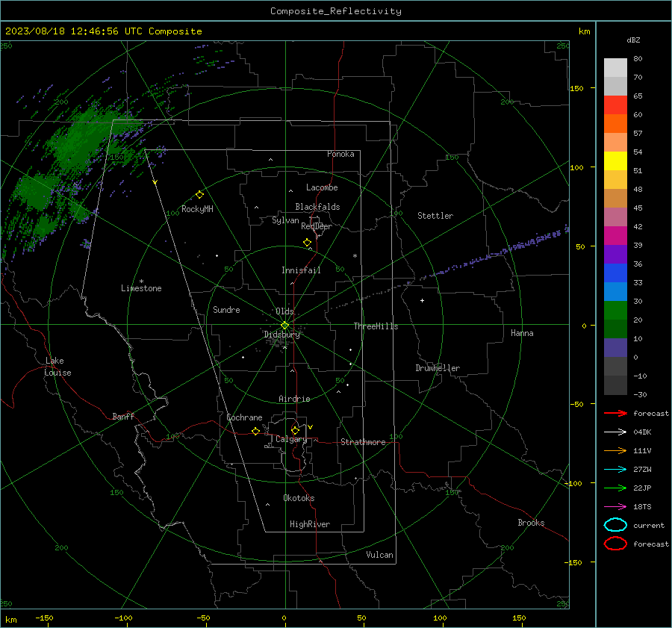The width and height of the screenshot is (672, 628).
Task: Click the Vulcan label
Action: tap(379, 555)
